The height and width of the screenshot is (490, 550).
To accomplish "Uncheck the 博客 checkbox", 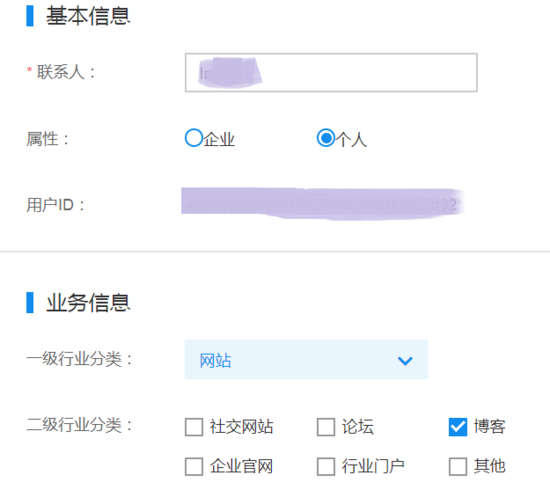I will (x=458, y=427).
